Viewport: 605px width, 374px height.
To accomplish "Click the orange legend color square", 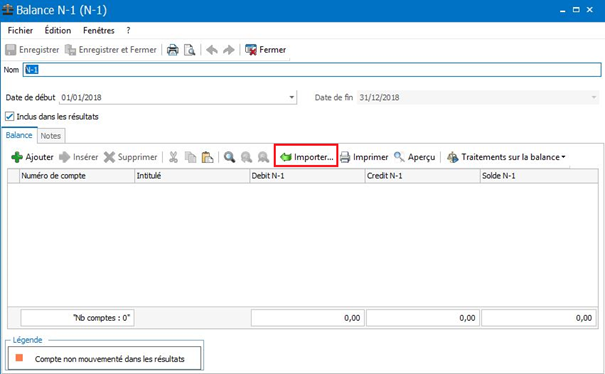I will (19, 358).
